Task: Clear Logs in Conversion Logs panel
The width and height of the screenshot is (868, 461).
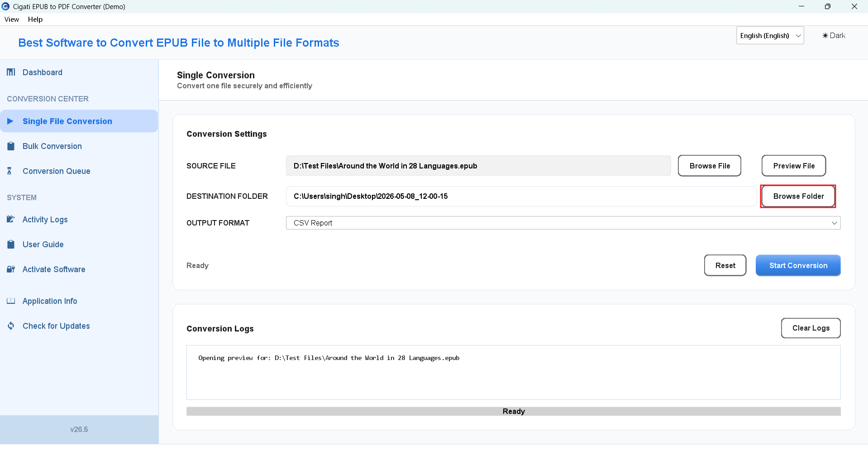Action: click(x=811, y=328)
